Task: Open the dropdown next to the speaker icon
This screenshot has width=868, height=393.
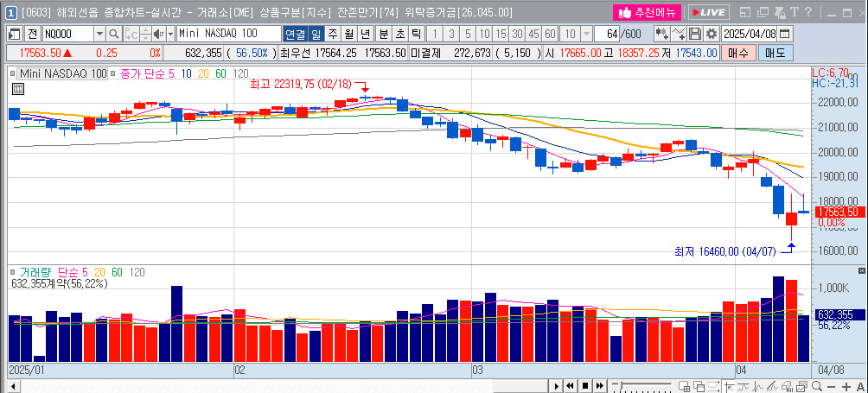Action: coord(170,34)
